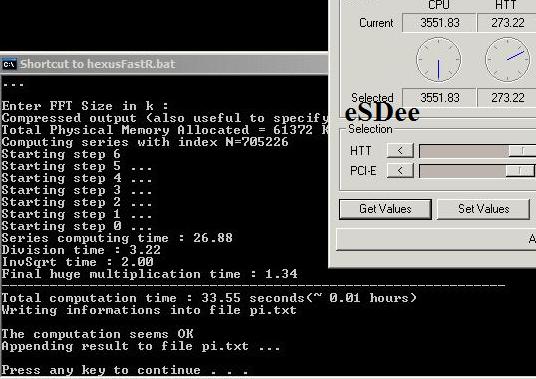Click the Current HTT frequency field

[x=507, y=23]
